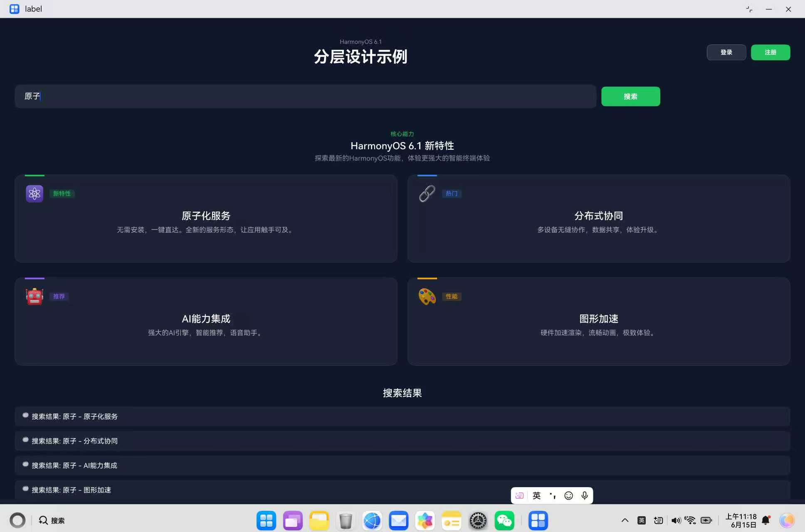Image resolution: width=805 pixels, height=532 pixels.
Task: Open the yellow file manager in dock
Action: [319, 520]
